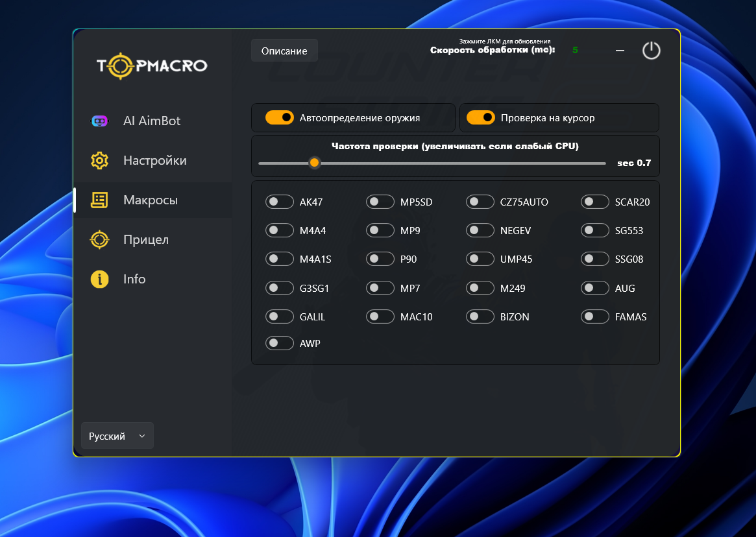Click the Макросы list icon
The height and width of the screenshot is (537, 756).
click(x=99, y=200)
